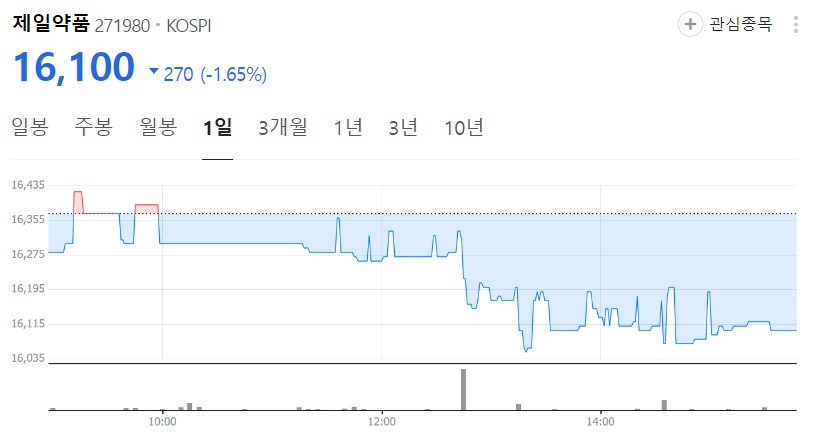Switch to the 주봉 weekly candle tab
Screen dimensions: 816x435
94,127
